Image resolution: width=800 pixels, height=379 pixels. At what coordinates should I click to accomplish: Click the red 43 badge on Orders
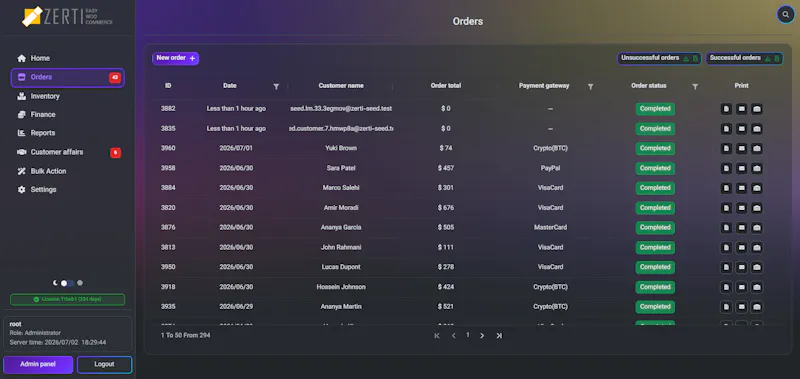pyautogui.click(x=115, y=78)
